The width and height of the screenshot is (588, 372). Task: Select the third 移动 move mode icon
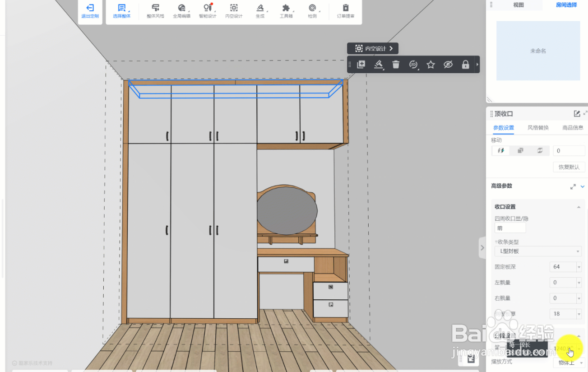(540, 151)
